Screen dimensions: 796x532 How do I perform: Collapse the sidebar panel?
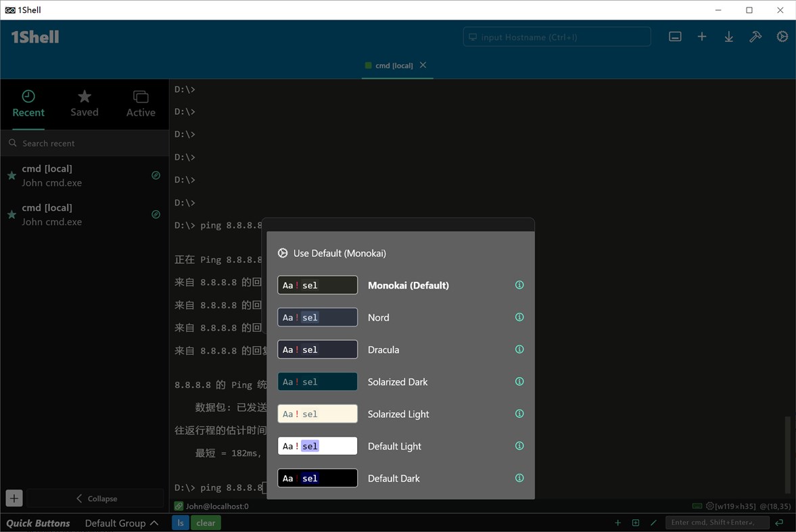[x=96, y=498]
